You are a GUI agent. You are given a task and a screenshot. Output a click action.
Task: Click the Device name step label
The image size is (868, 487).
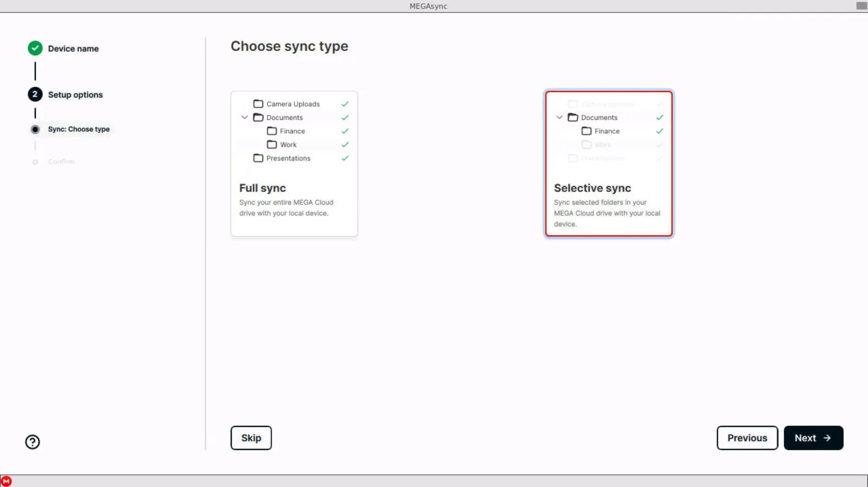73,49
